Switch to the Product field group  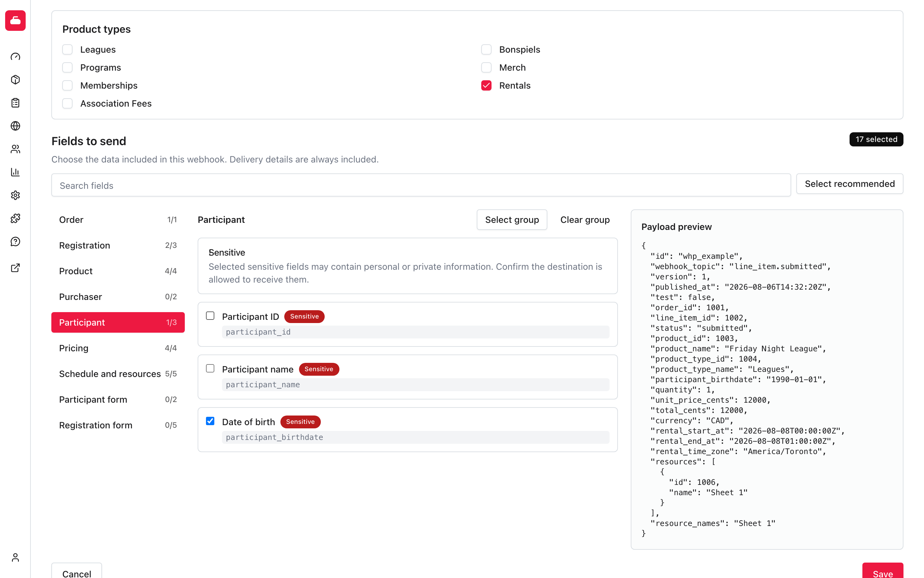pos(118,271)
